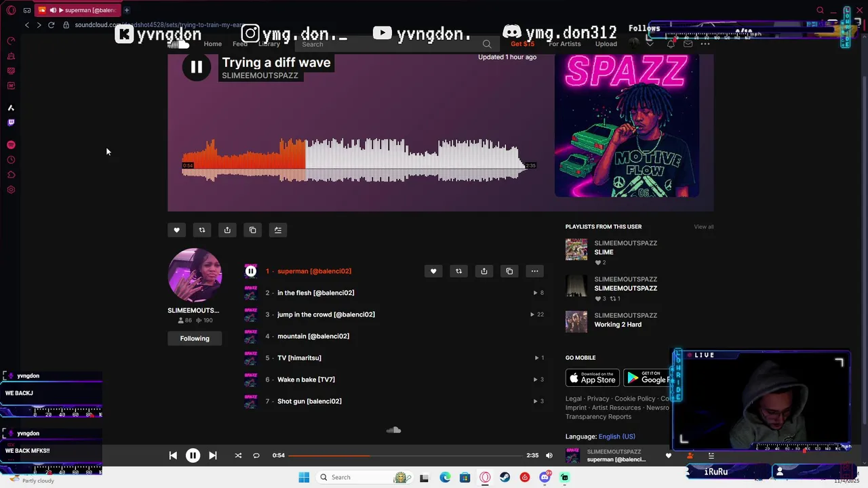Click the SoundCloud search magnifier icon

487,44
